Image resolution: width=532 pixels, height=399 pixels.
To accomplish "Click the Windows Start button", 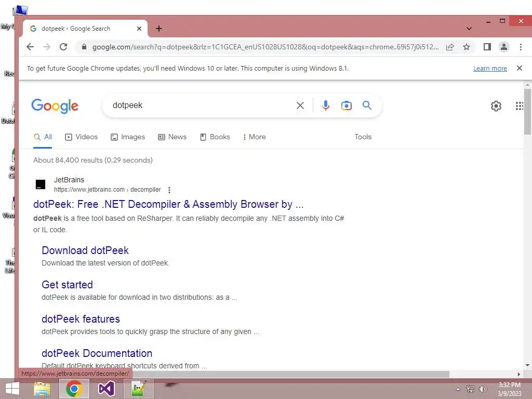I will (12, 389).
